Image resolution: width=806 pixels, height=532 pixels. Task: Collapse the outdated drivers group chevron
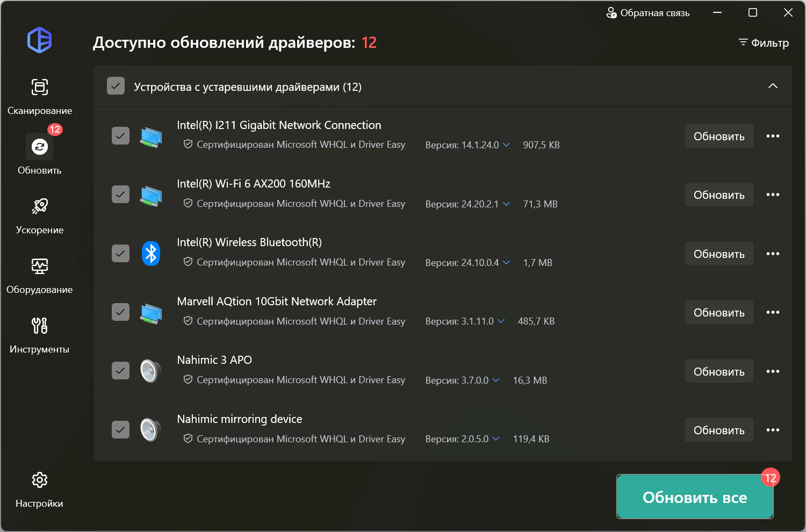(773, 86)
